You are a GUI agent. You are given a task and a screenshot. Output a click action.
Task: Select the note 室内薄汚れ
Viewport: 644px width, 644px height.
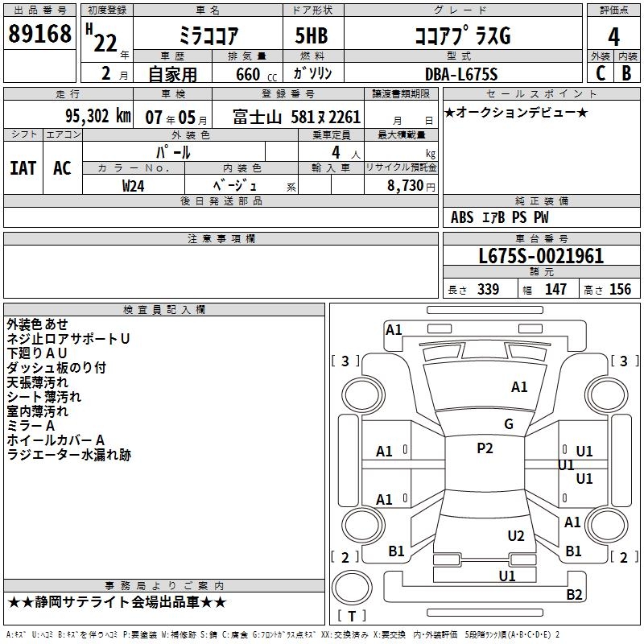(x=37, y=411)
